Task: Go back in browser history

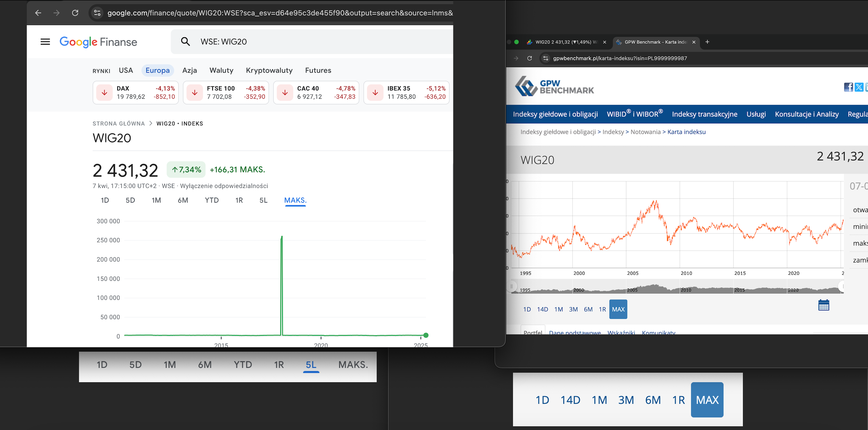Action: tap(38, 13)
